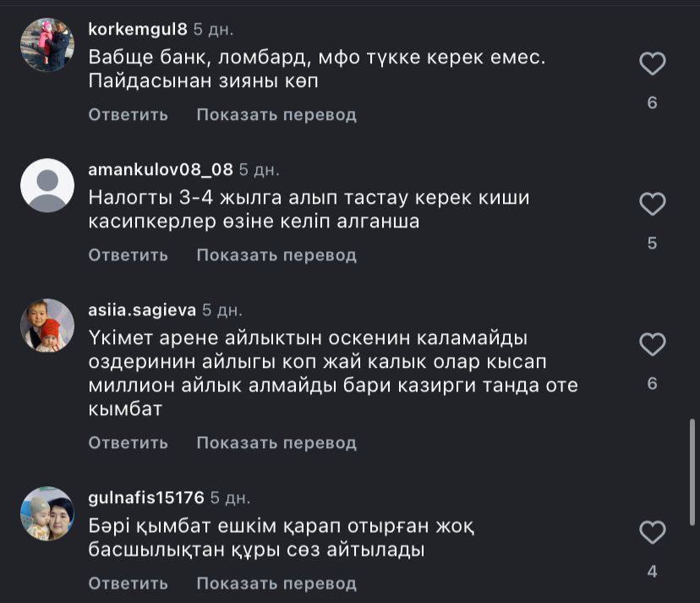Open amankulov08_08's default avatar
The height and width of the screenshot is (603, 700).
pos(47,185)
